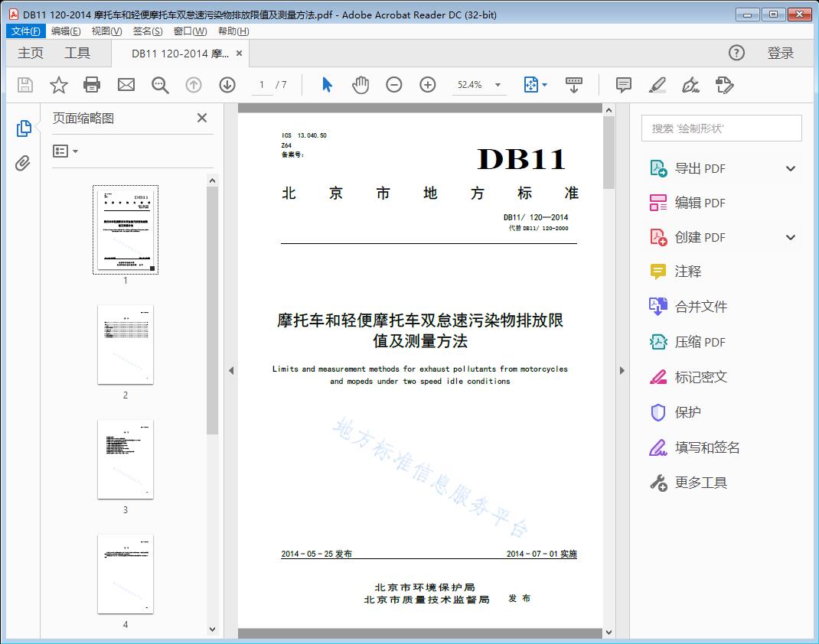Screen dimensions: 819x644
Task: Click the page 2 thumbnail
Action: pos(125,345)
